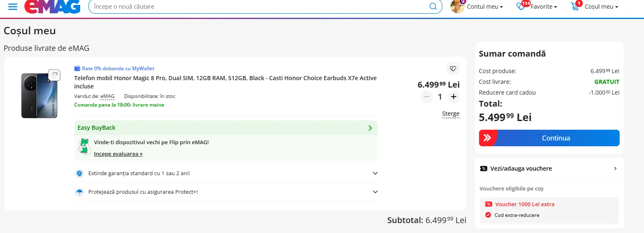This screenshot has height=233, width=644.
Task: Click the search magnifier icon
Action: [433, 7]
